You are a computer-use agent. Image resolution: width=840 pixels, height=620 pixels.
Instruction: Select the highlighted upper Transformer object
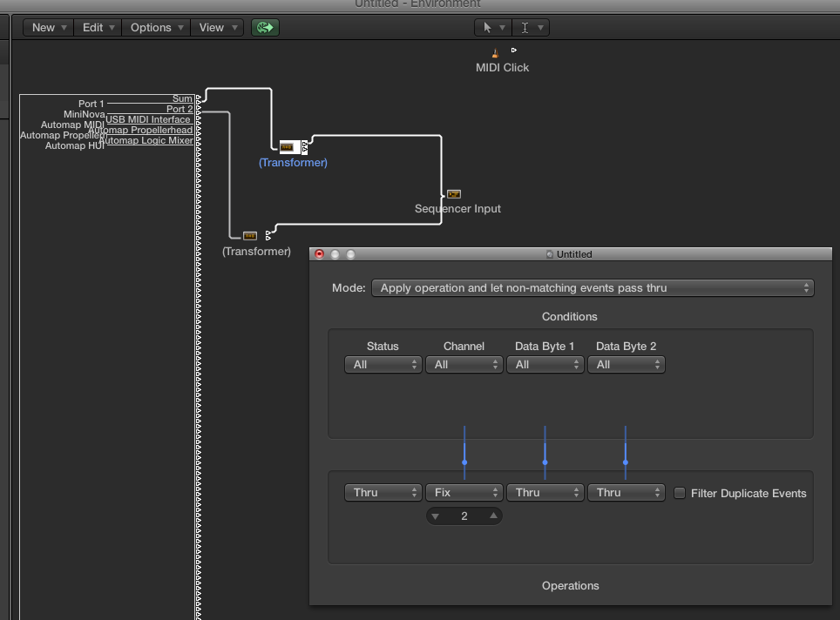pos(288,146)
